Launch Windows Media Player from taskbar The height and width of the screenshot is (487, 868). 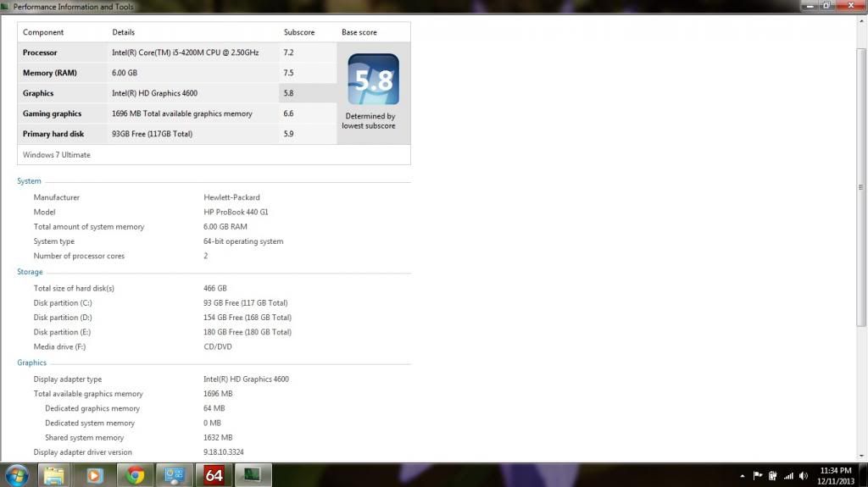[x=94, y=475]
